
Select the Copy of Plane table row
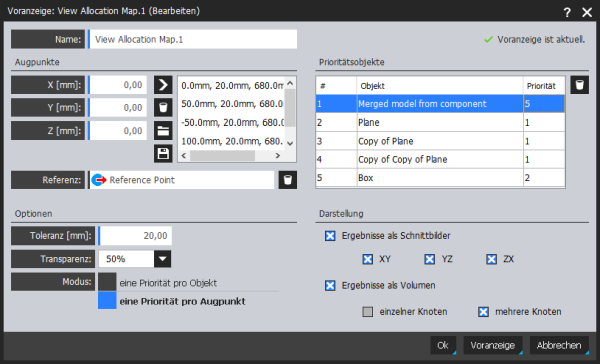pos(440,141)
